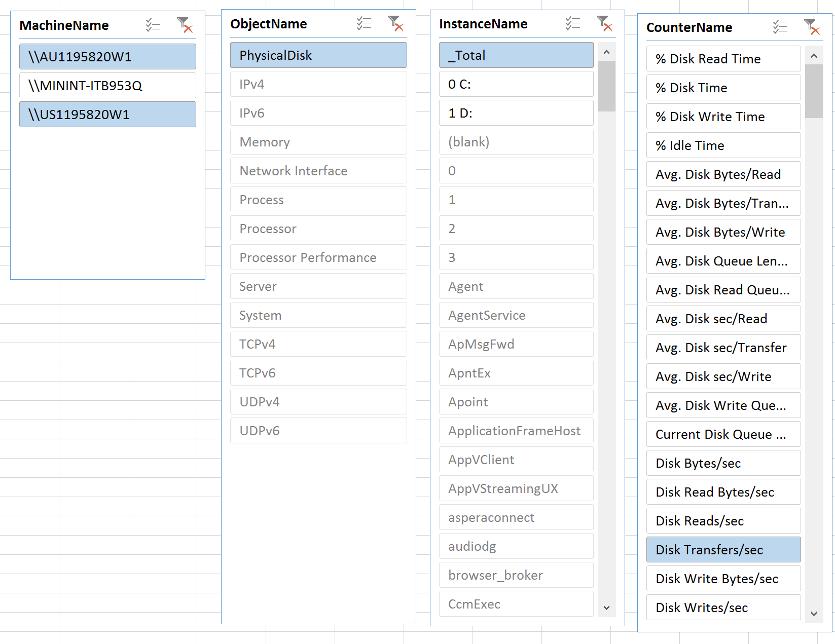Click CounterName scrollbar down arrow
Image resolution: width=835 pixels, height=644 pixels.
coord(814,613)
